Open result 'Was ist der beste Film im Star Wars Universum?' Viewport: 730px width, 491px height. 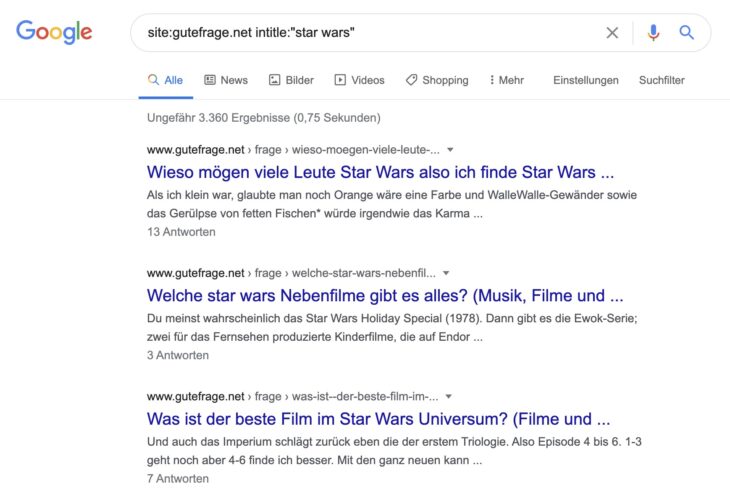[x=378, y=419]
